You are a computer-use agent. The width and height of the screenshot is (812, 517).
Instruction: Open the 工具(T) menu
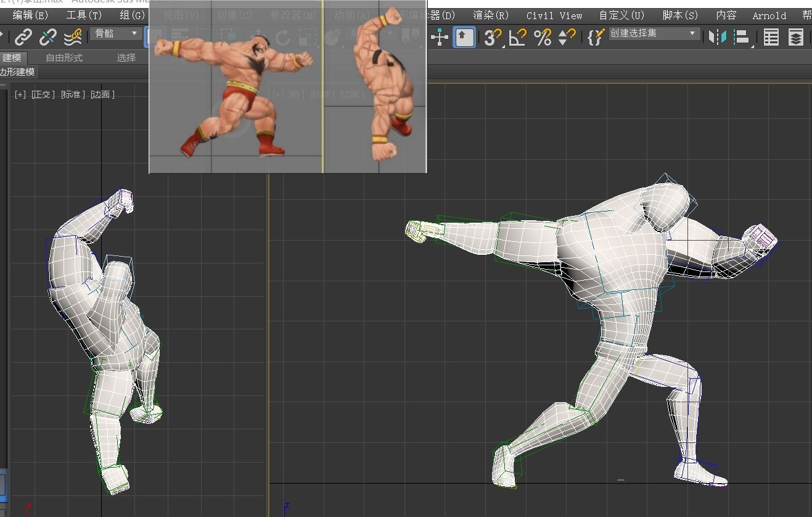point(84,15)
